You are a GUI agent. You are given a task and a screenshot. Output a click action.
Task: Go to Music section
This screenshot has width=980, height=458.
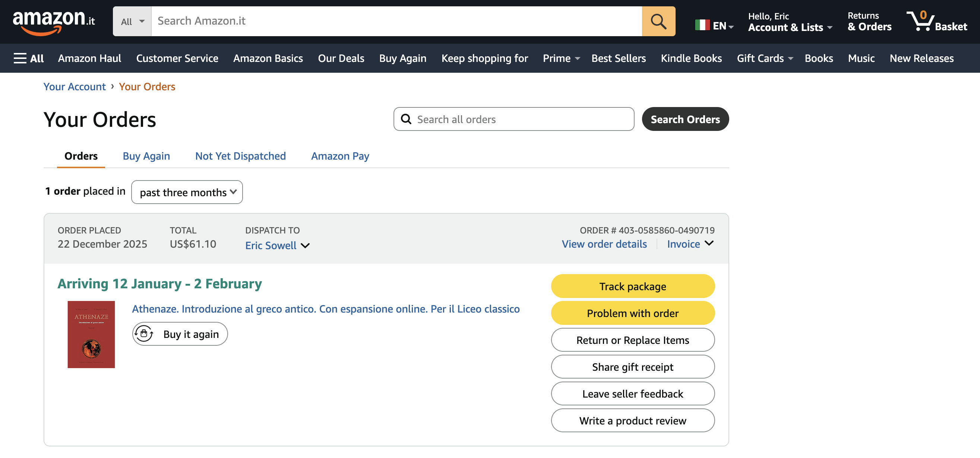[x=861, y=58]
